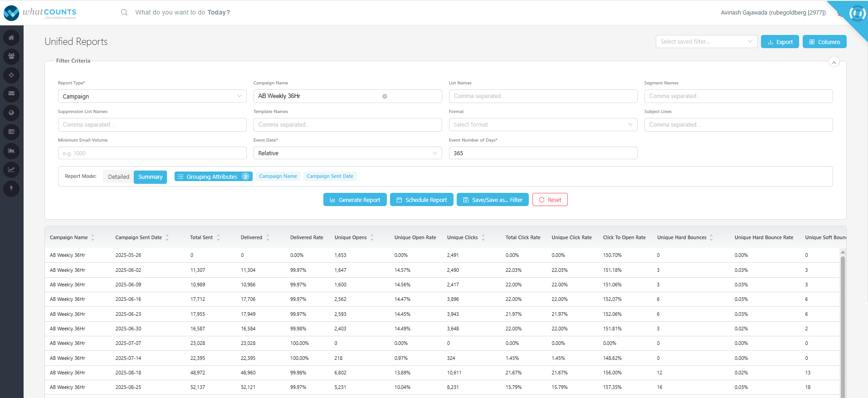Switch report mode to Summary

point(150,177)
